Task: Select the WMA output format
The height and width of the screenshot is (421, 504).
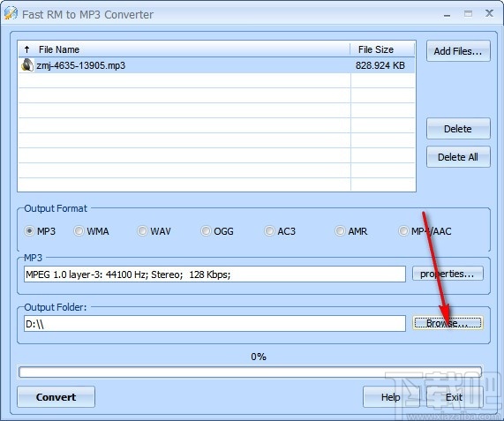Action: tap(79, 230)
